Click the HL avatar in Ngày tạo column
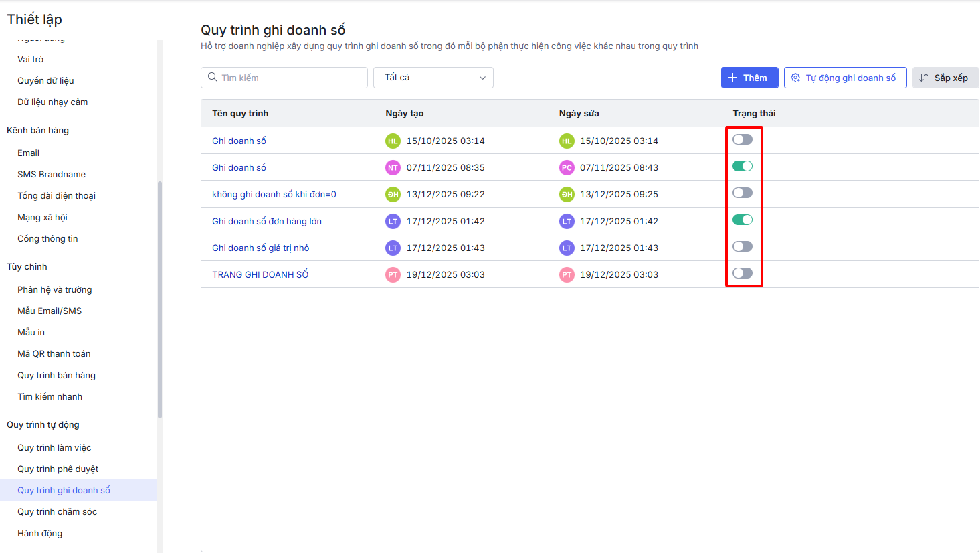Viewport: 980px width, 553px height. click(x=393, y=141)
